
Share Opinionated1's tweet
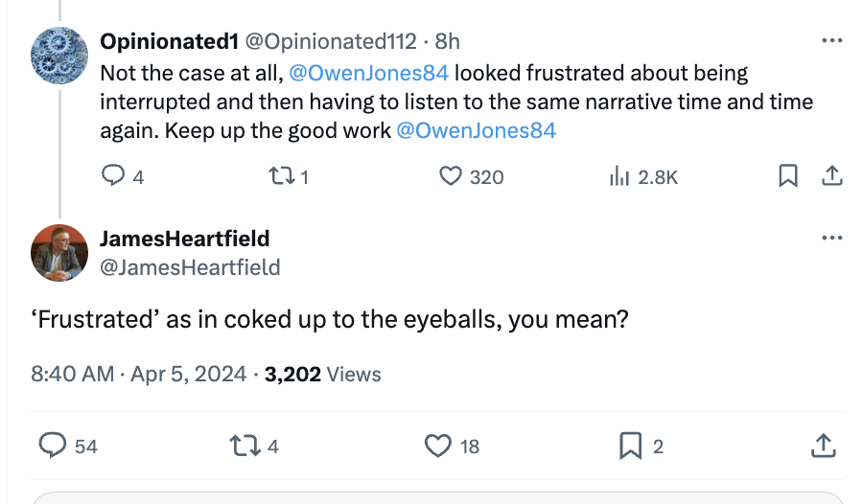point(832,176)
